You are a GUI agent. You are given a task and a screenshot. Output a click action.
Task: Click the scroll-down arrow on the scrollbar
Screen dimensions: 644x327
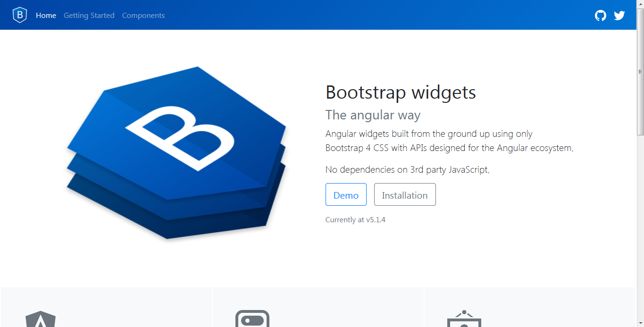click(x=640, y=323)
